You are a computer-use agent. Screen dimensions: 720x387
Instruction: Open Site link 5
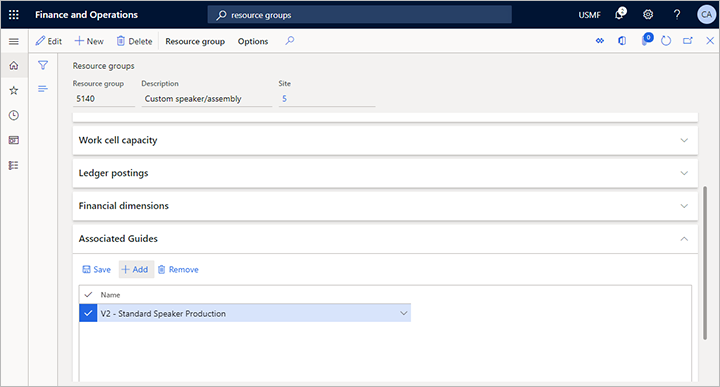(284, 99)
